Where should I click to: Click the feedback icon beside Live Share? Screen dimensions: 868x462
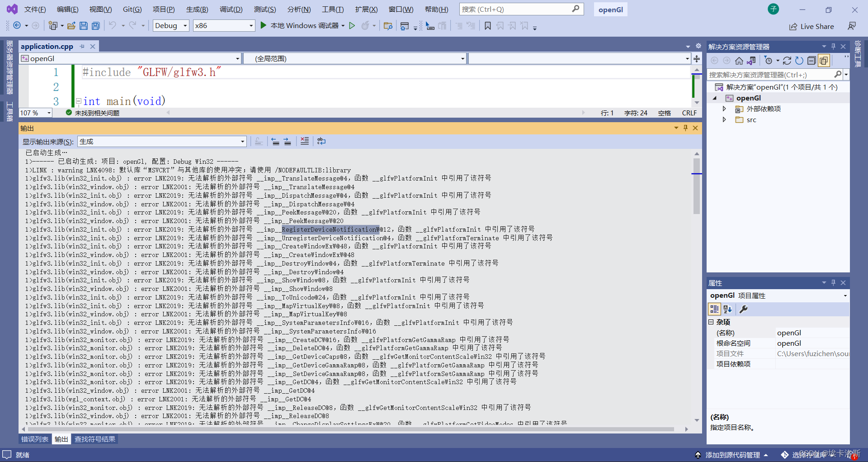852,26
